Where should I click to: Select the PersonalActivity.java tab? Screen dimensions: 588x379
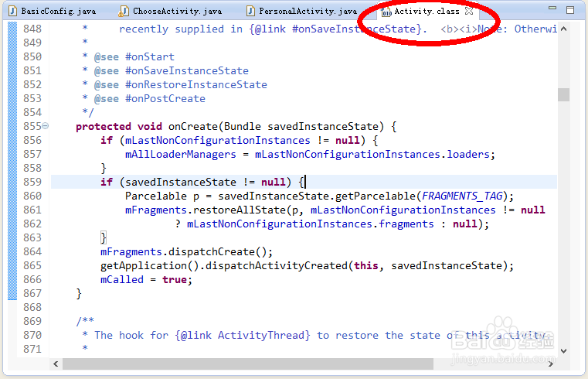pyautogui.click(x=307, y=12)
